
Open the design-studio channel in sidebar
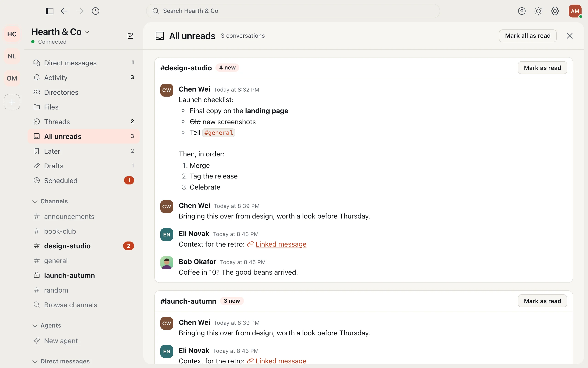(84, 246)
